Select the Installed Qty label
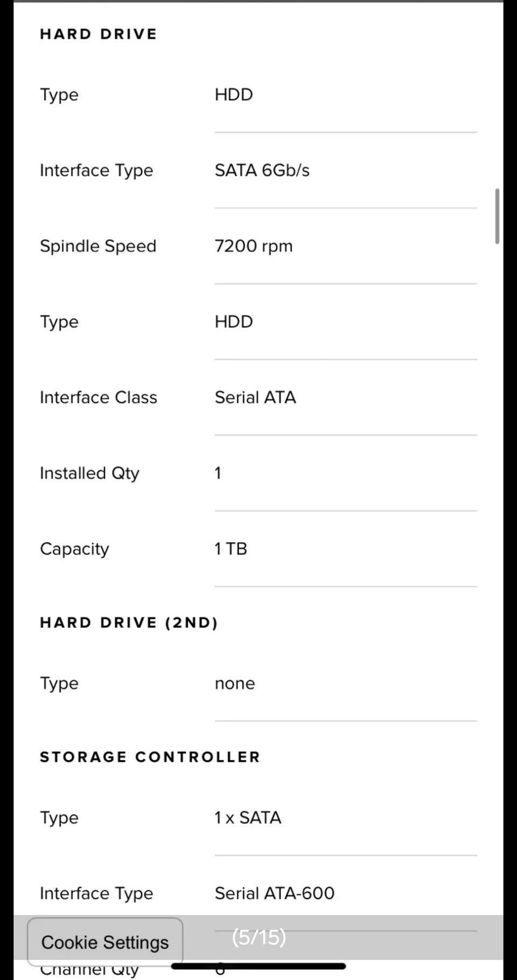This screenshot has height=980, width=517. click(x=89, y=473)
